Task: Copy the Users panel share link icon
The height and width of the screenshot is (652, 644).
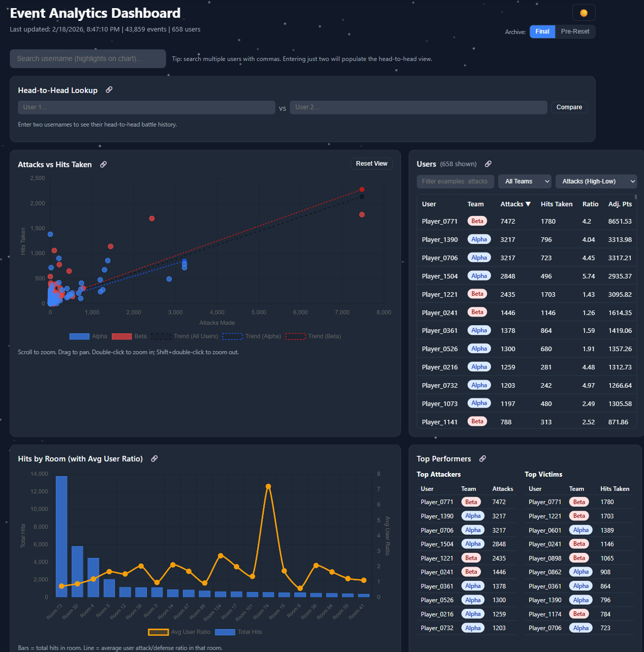Action: click(x=488, y=164)
